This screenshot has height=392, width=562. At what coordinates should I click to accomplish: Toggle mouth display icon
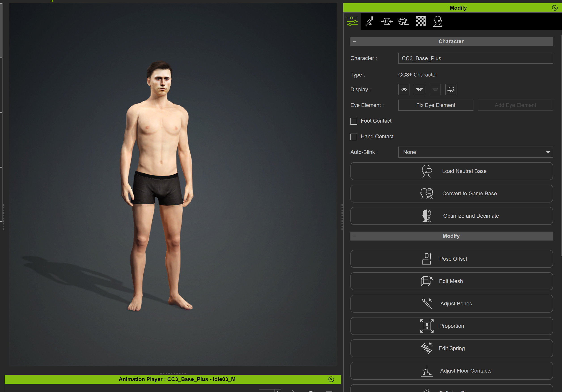[x=419, y=89]
